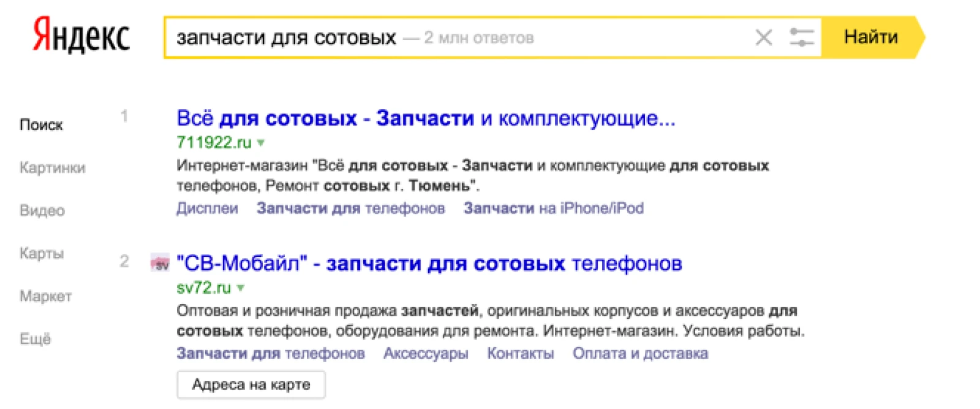Expand dropdown arrow next to 711922.ru
The image size is (980, 409).
point(261,143)
